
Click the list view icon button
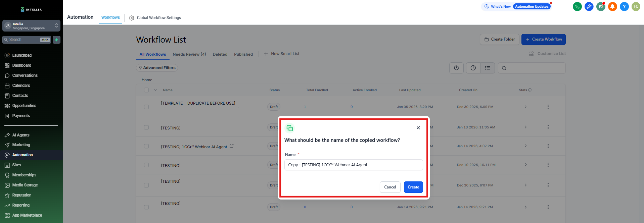click(x=488, y=68)
